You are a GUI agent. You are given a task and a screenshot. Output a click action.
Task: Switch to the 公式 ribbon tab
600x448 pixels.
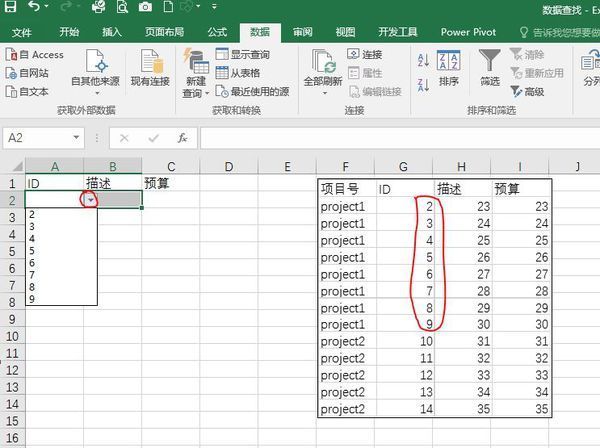pyautogui.click(x=217, y=32)
